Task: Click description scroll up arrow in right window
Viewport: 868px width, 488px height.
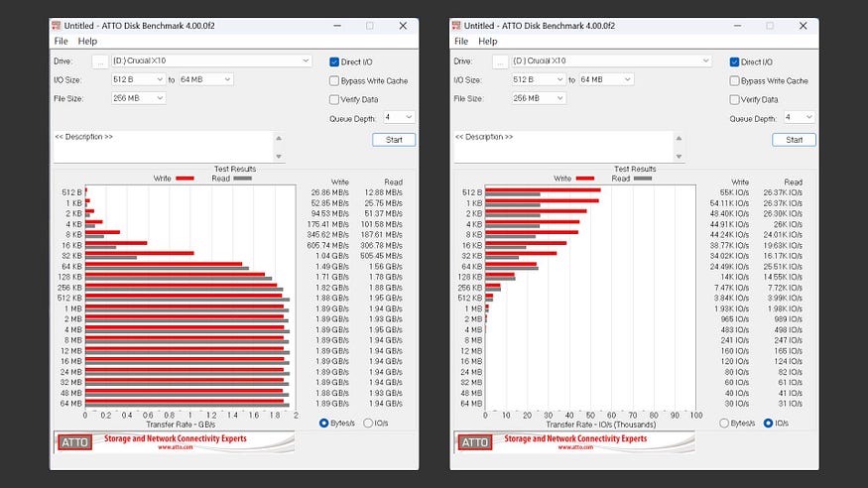Action: [x=680, y=138]
